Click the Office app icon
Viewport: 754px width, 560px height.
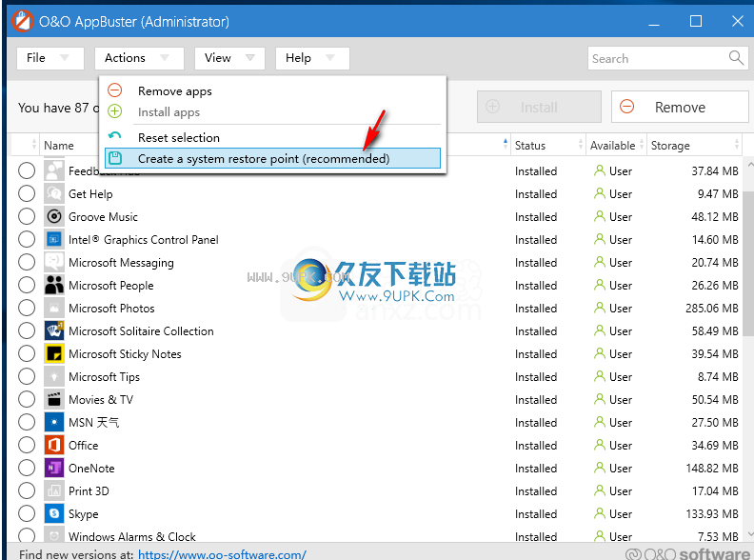54,445
